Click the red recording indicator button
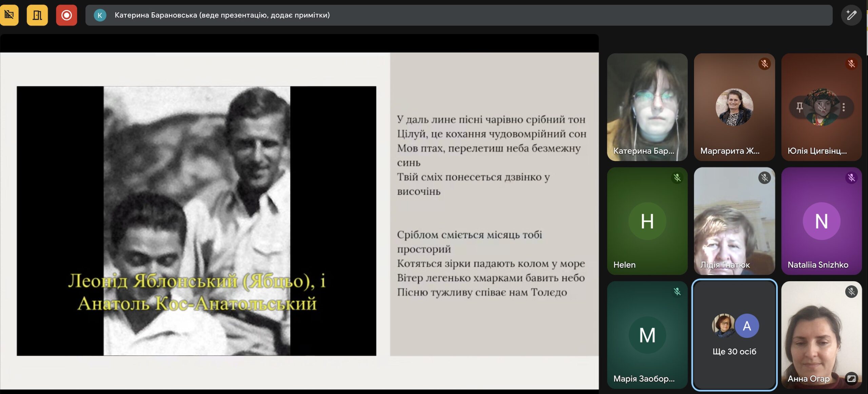The image size is (868, 394). click(66, 15)
